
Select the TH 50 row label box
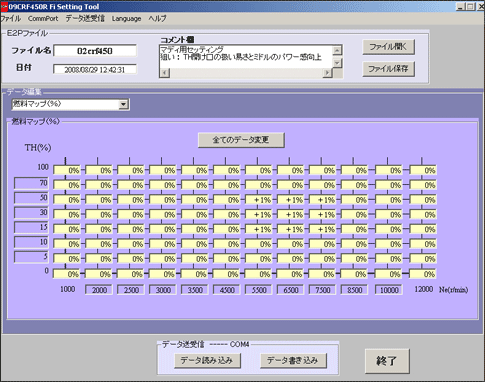[x=31, y=198]
